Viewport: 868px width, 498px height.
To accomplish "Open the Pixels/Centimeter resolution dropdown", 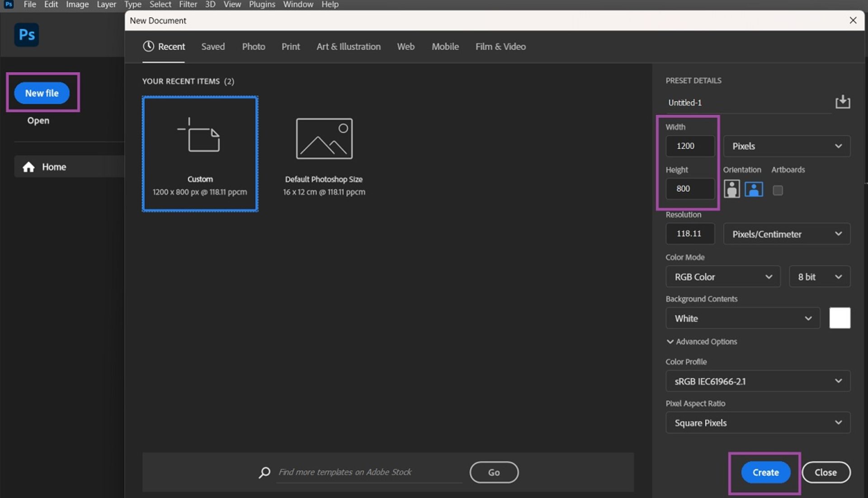I will tap(786, 234).
